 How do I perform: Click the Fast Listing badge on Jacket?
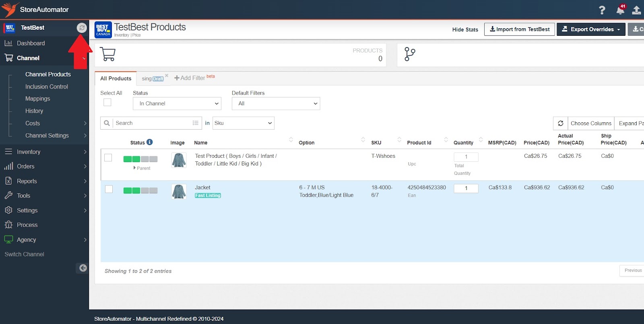click(208, 196)
